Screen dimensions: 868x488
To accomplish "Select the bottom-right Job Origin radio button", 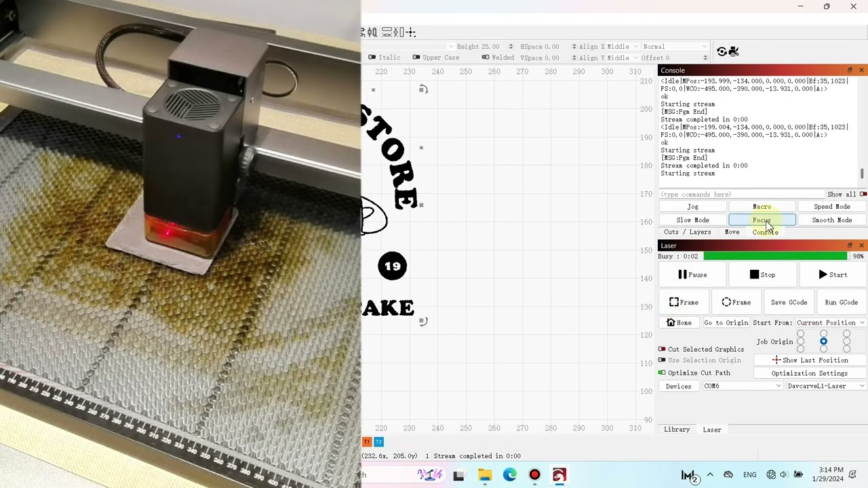I will click(x=846, y=348).
